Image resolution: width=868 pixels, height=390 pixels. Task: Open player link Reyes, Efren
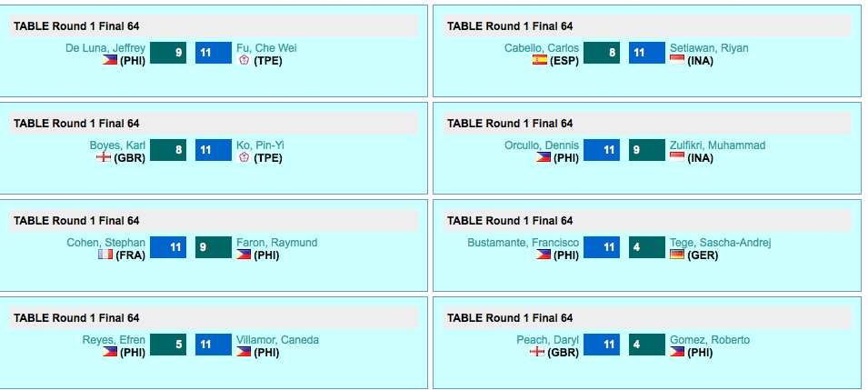114,340
